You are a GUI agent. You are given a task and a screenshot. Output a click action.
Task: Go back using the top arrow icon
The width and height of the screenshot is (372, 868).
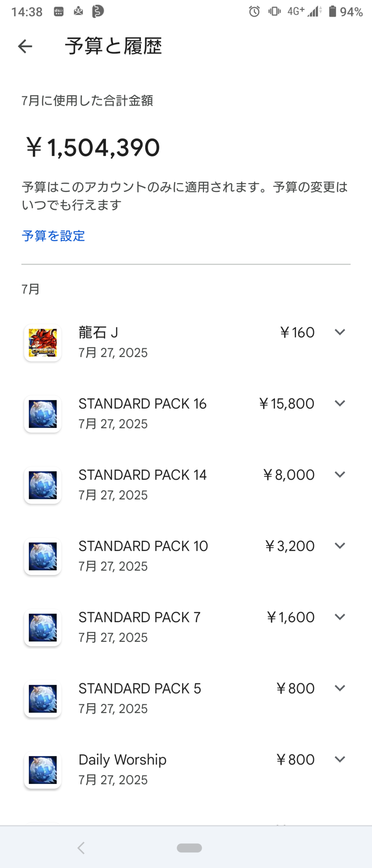[25, 46]
